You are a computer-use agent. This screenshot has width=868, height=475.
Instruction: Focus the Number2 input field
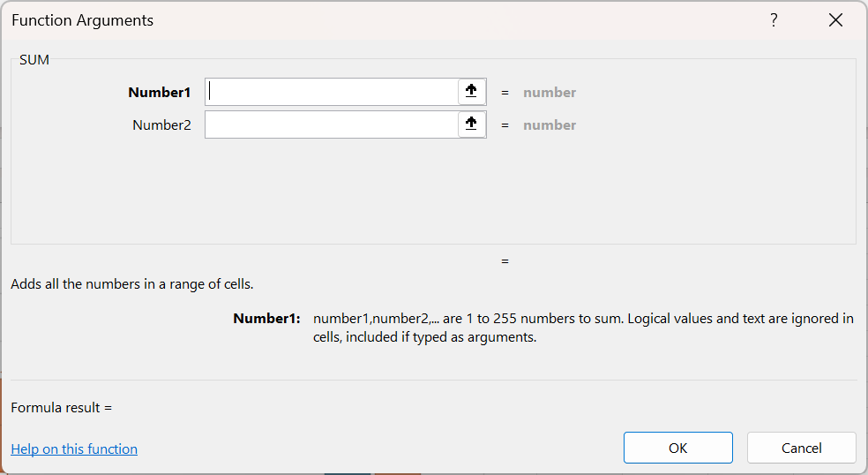click(332, 124)
